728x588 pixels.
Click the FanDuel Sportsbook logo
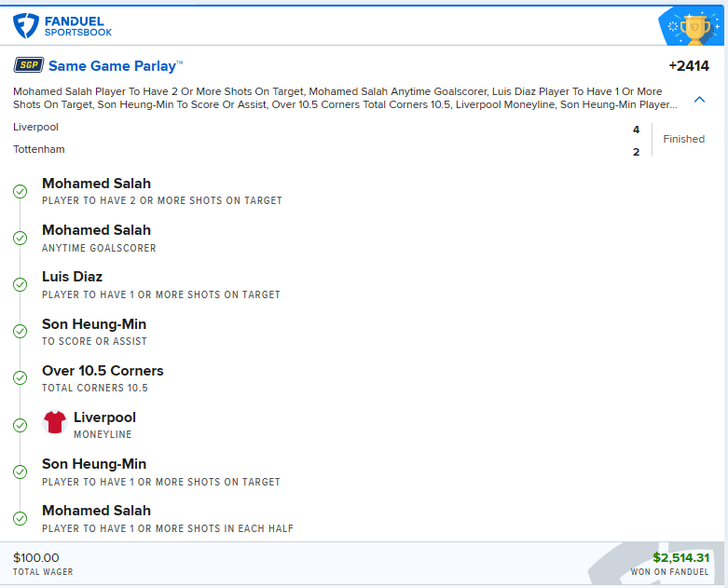pyautogui.click(x=62, y=26)
